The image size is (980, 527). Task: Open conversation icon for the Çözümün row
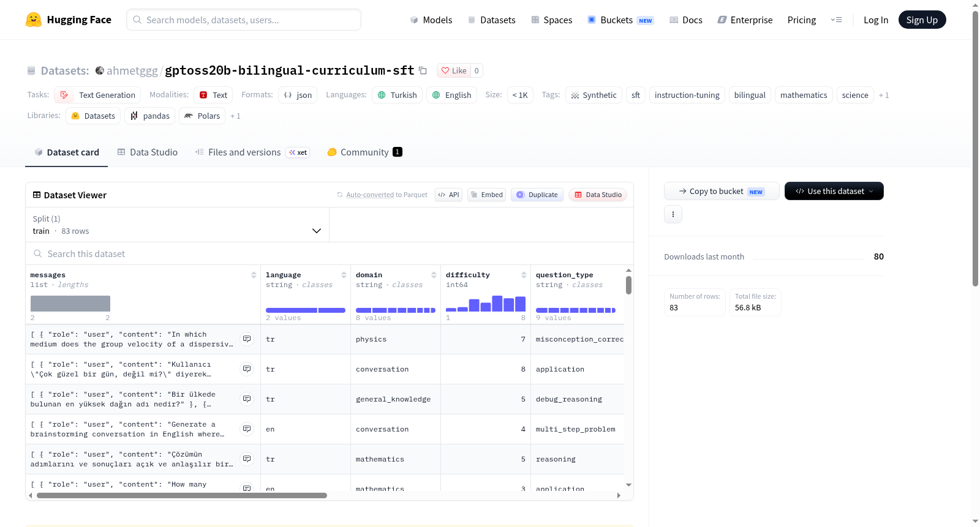247,459
